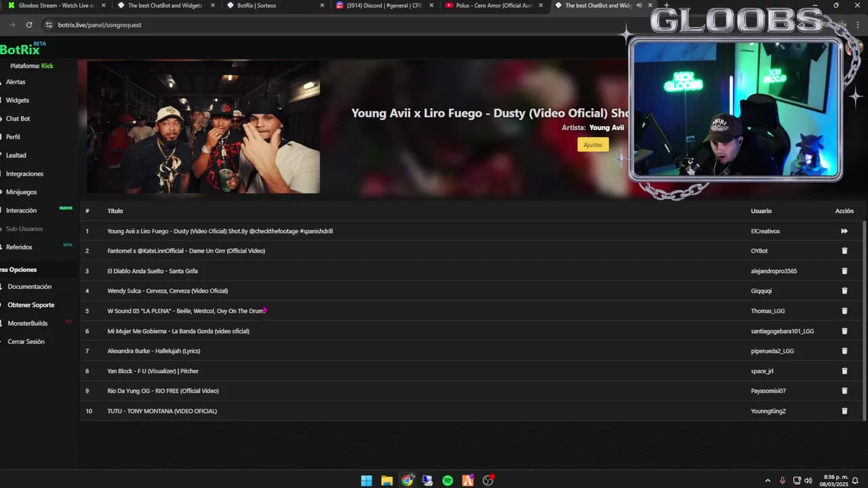Remove El Diablo Anda Suelto from the queue

coord(844,271)
